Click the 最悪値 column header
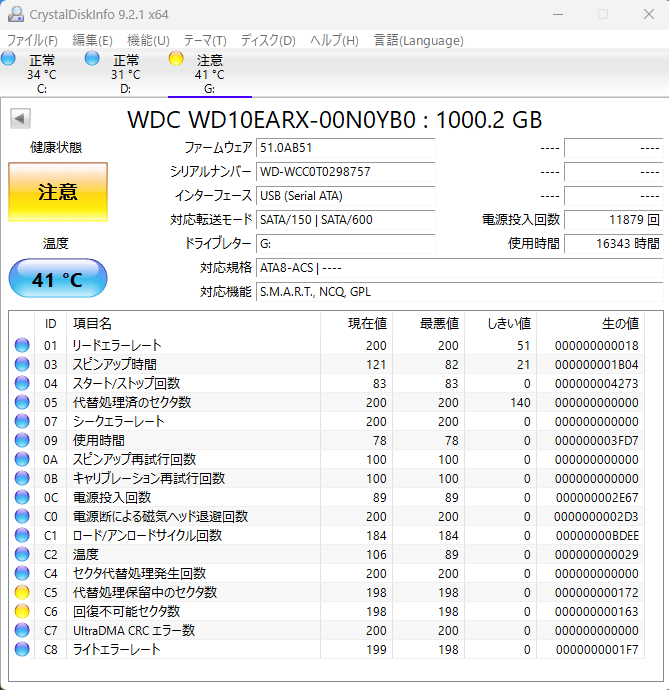This screenshot has height=690, width=669. tap(429, 324)
